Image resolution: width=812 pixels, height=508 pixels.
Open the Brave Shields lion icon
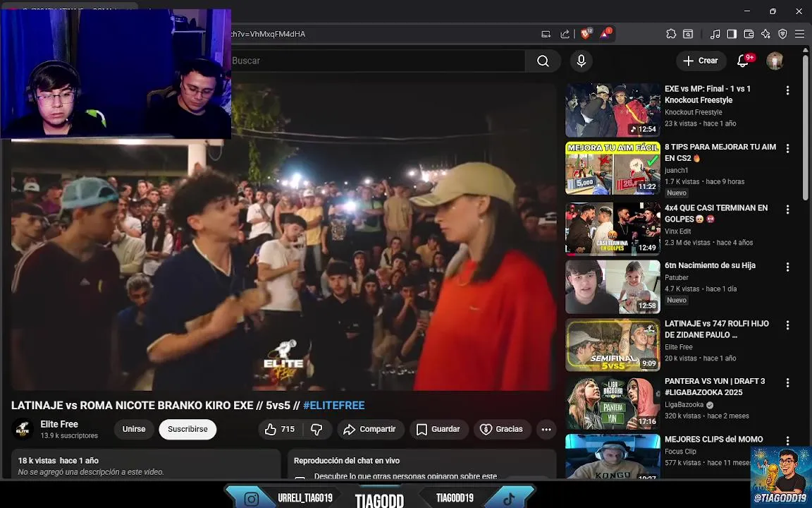click(586, 34)
